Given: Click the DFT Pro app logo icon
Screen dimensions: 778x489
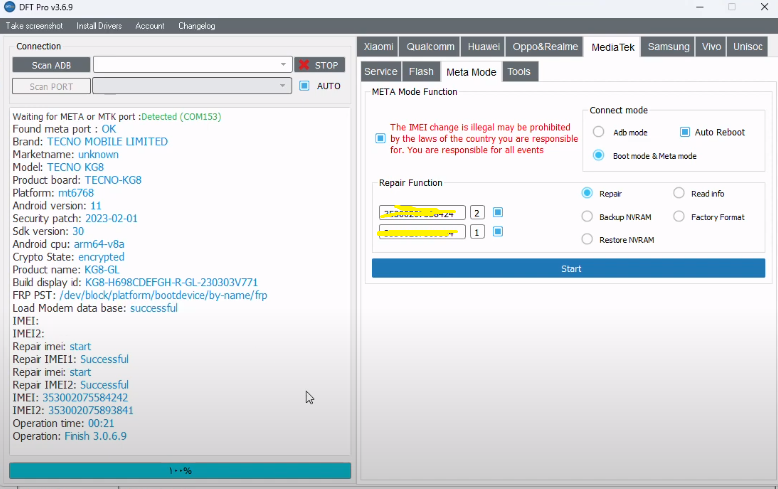Looking at the screenshot, I should coord(9,7).
